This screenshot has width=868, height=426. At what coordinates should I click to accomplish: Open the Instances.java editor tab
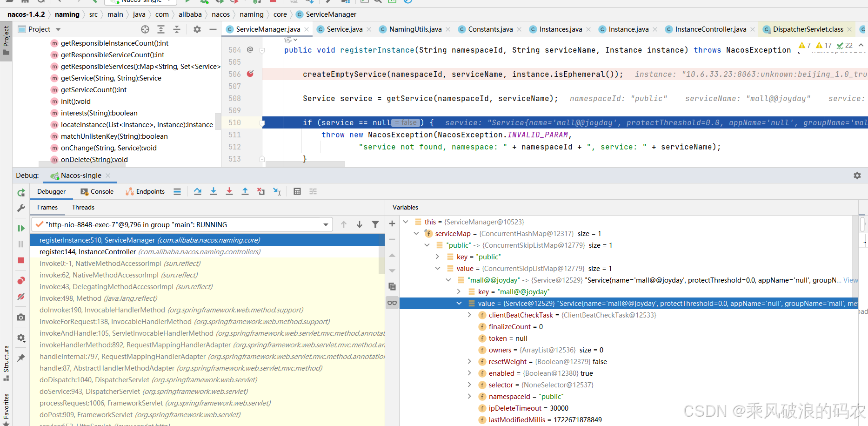560,29
